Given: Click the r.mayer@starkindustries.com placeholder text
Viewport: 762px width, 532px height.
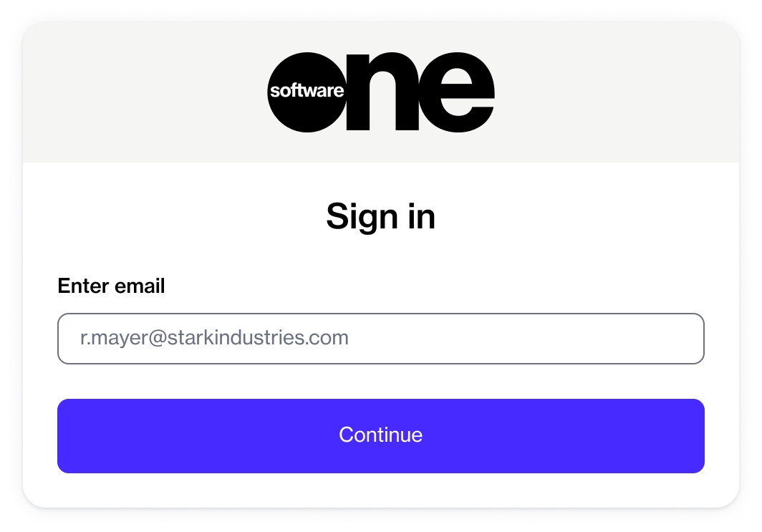Looking at the screenshot, I should 214,338.
